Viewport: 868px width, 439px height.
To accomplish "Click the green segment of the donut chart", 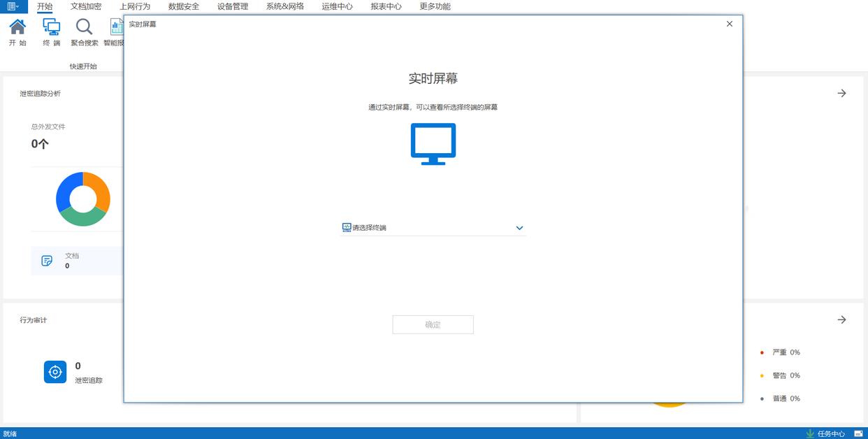I will 82,217.
